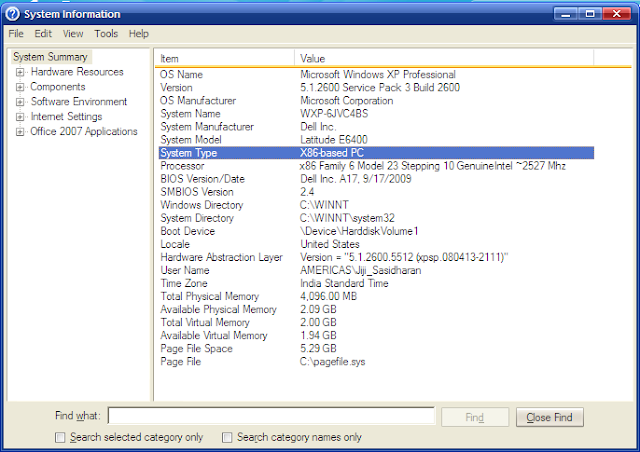Select Office 2007 Applications tree item
Image resolution: width=640 pixels, height=452 pixels.
coord(84,131)
